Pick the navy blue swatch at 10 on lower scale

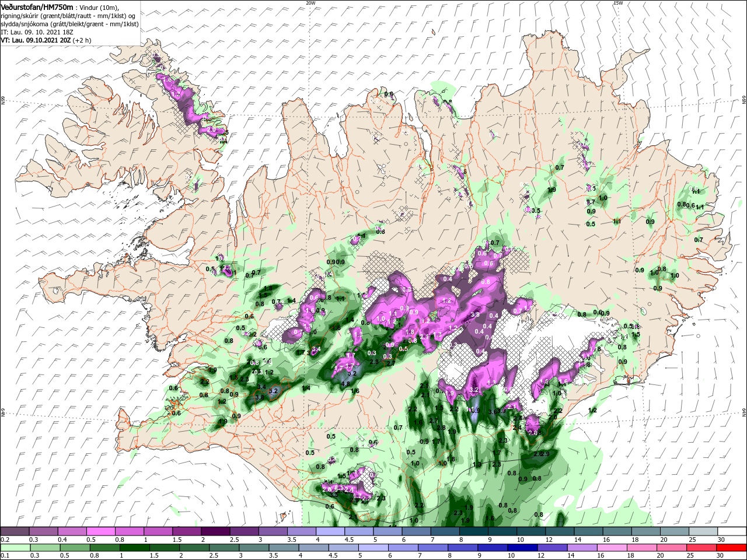coord(521,547)
